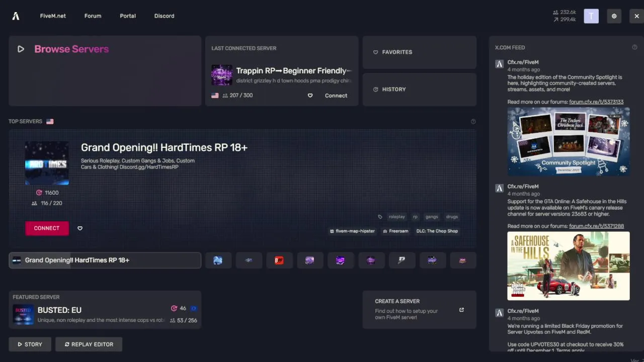Select the roleplay tag
This screenshot has height=362, width=644.
(397, 217)
